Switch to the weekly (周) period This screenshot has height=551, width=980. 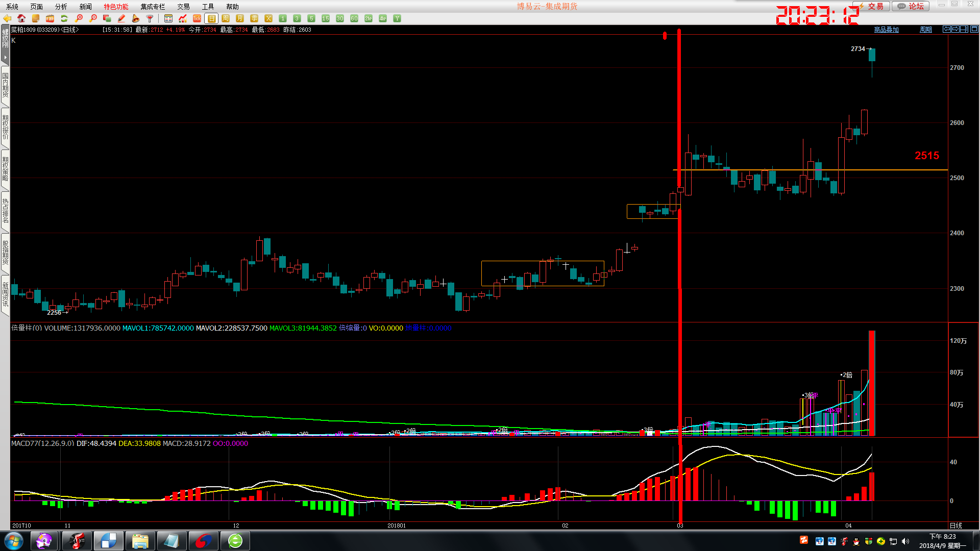click(226, 18)
